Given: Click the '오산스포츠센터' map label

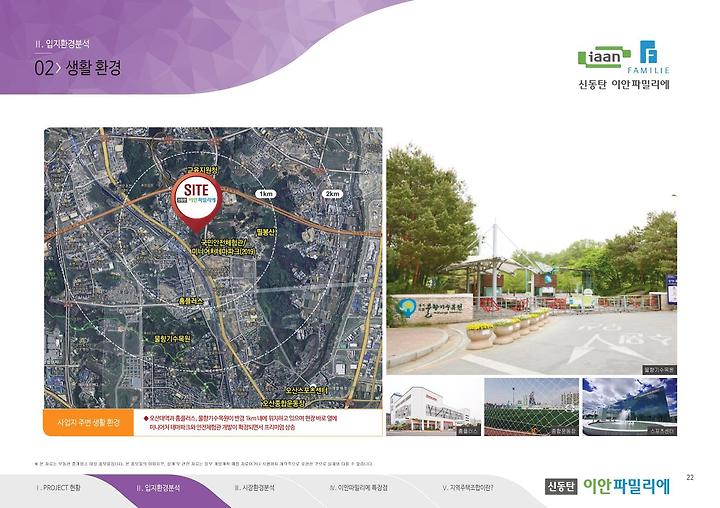Looking at the screenshot, I should [x=306, y=390].
